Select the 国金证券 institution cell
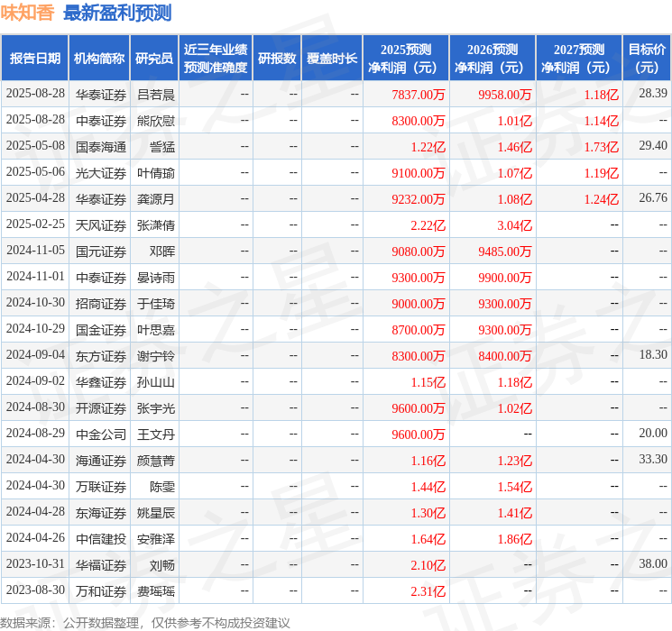The width and height of the screenshot is (672, 631). pos(101,330)
